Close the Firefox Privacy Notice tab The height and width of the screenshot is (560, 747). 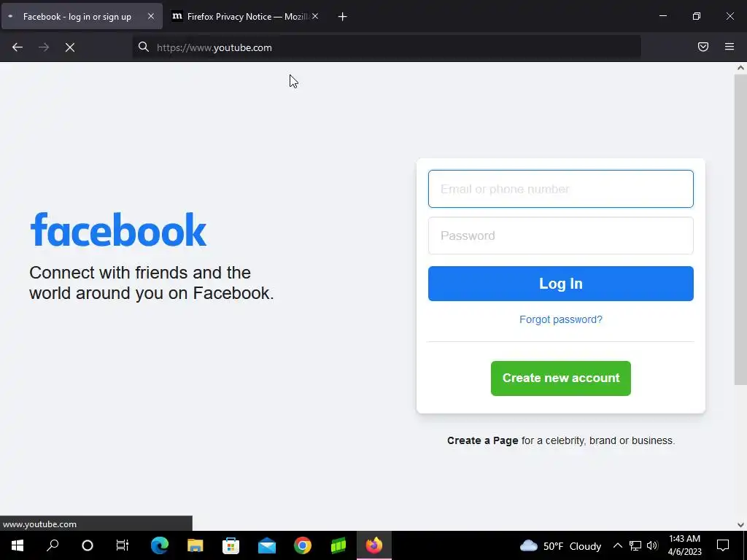(315, 16)
